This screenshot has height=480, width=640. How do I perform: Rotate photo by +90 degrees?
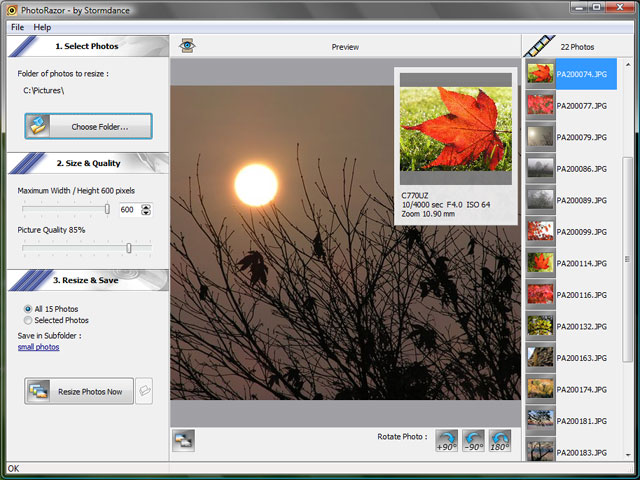446,439
